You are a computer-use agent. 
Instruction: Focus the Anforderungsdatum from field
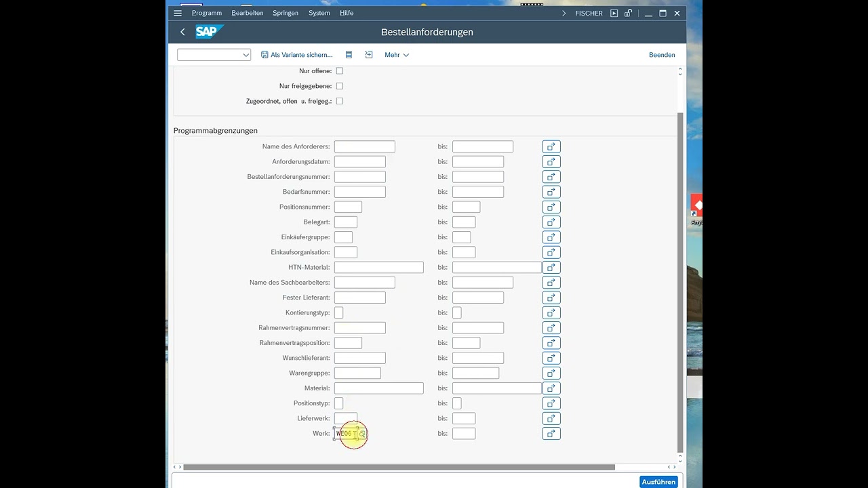point(360,162)
